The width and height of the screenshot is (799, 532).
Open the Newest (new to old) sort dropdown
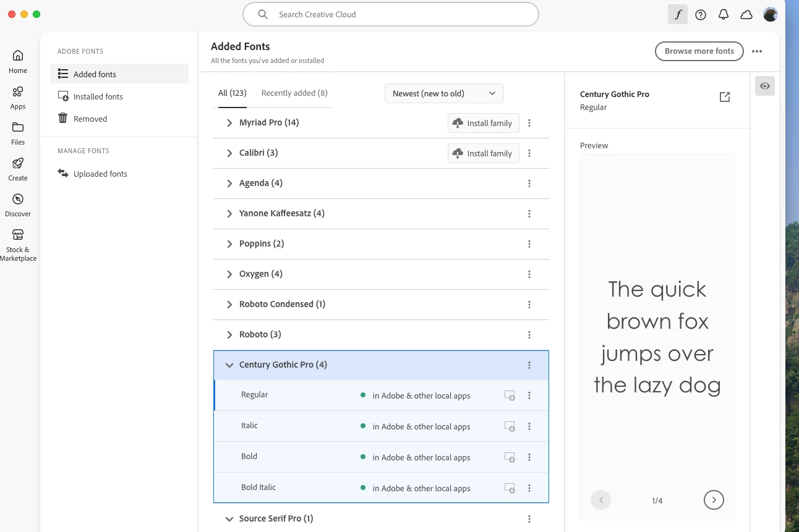point(444,93)
